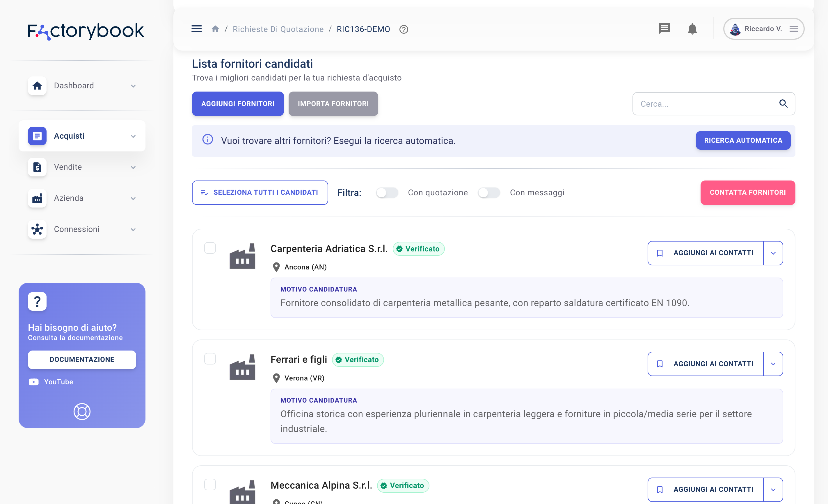The image size is (828, 504).
Task: Expand the Azienda menu chevron
Action: pyautogui.click(x=134, y=199)
